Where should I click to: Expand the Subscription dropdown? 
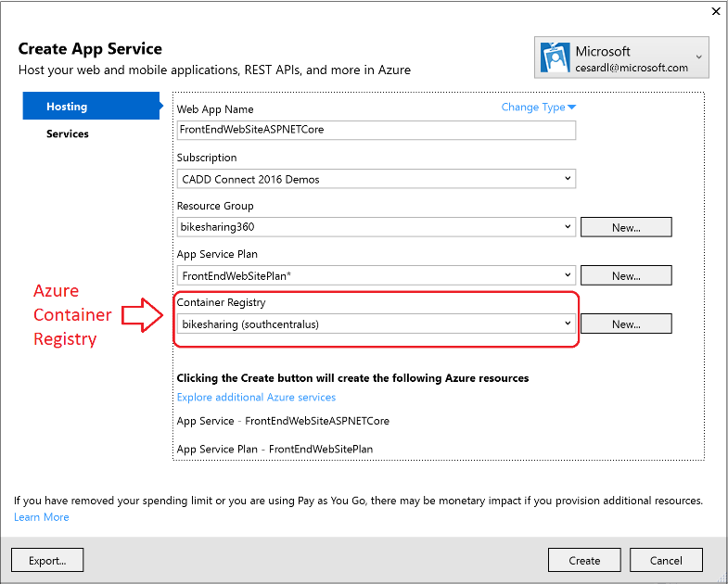(567, 178)
